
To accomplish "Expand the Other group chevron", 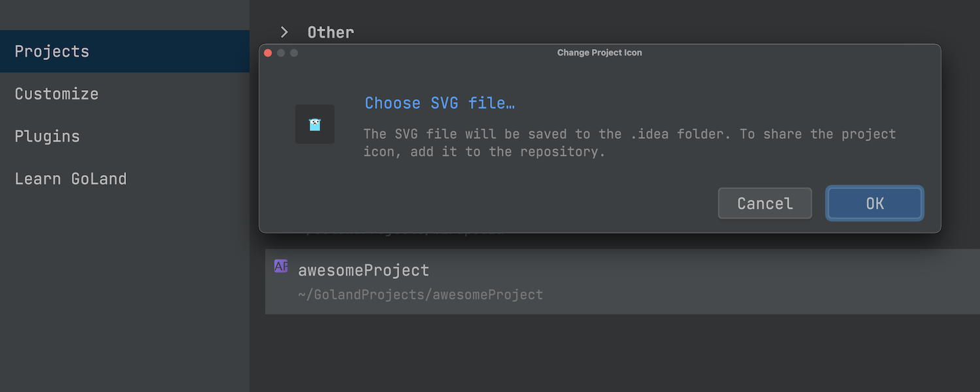I will [284, 32].
